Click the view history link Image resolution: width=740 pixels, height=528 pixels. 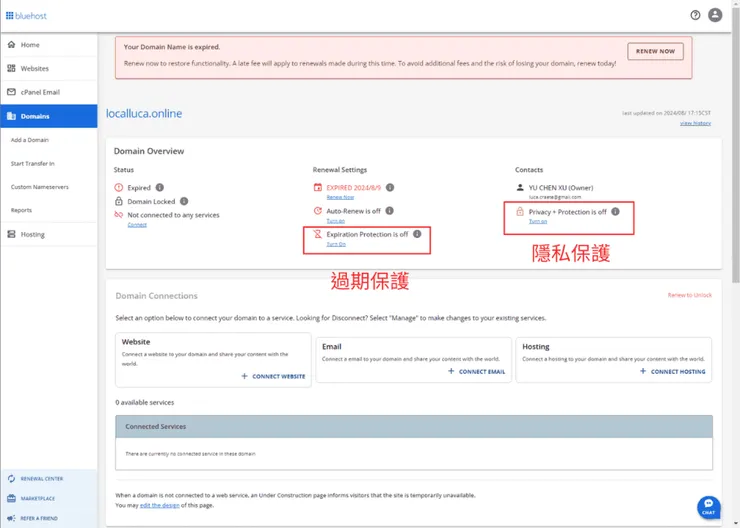click(x=695, y=123)
